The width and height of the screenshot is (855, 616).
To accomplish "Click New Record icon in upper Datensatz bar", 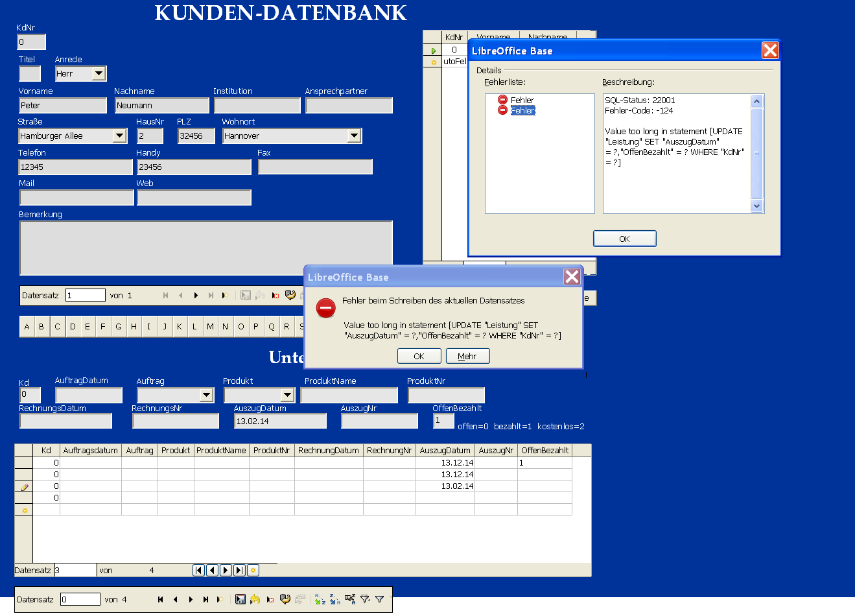I will coord(224,296).
